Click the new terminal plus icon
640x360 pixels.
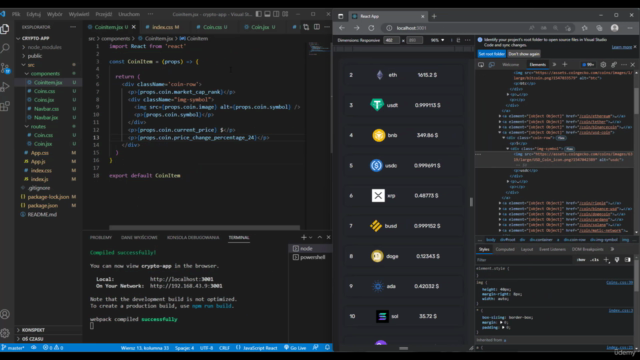click(x=303, y=237)
